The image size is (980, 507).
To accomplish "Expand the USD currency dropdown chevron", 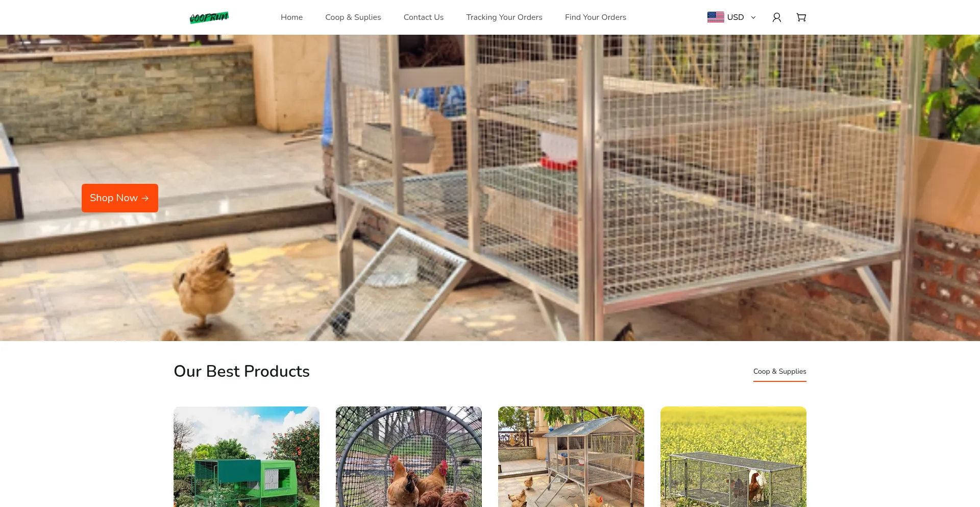I will 753,17.
